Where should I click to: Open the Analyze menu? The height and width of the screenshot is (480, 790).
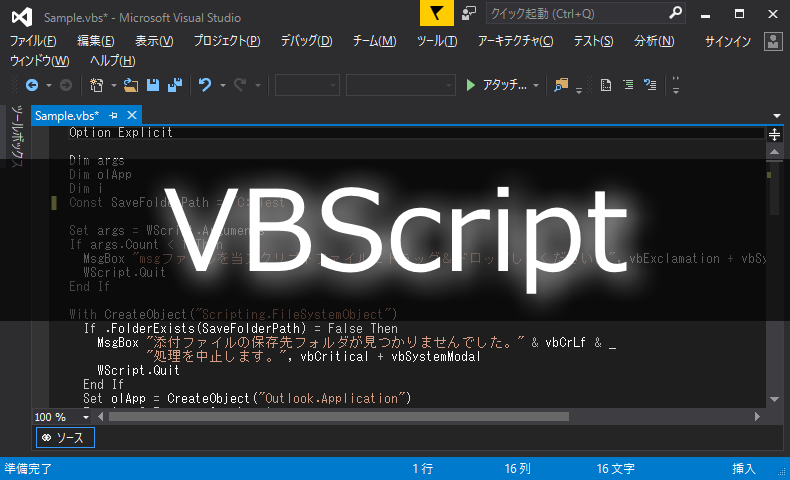point(654,41)
